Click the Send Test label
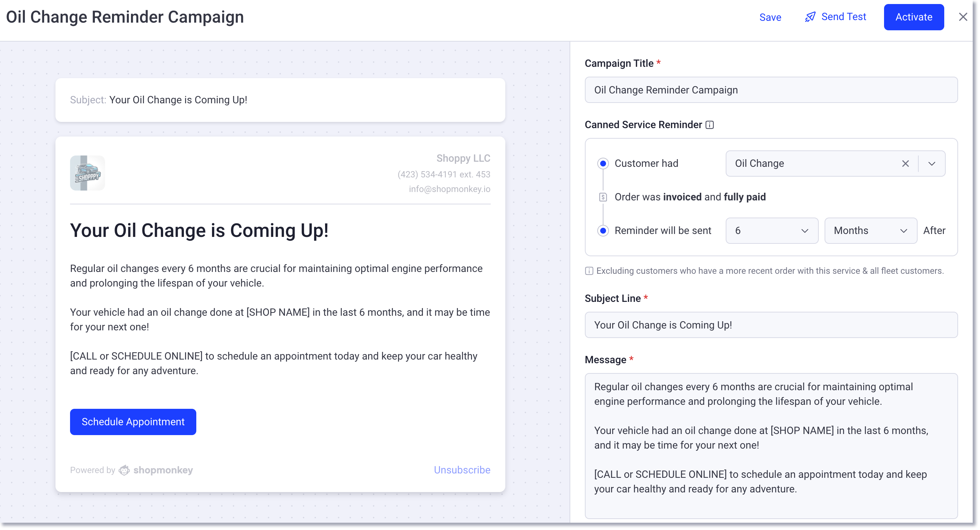 [x=844, y=17]
